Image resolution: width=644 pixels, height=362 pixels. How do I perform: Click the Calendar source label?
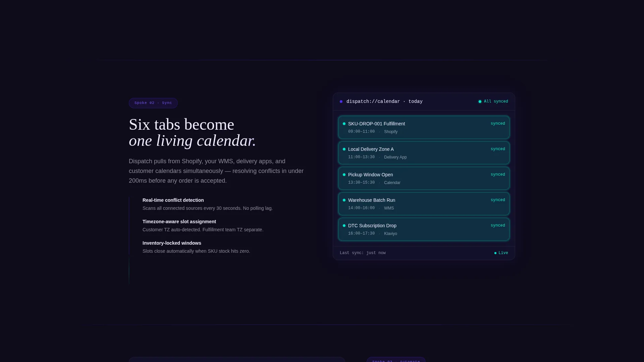pos(392,183)
